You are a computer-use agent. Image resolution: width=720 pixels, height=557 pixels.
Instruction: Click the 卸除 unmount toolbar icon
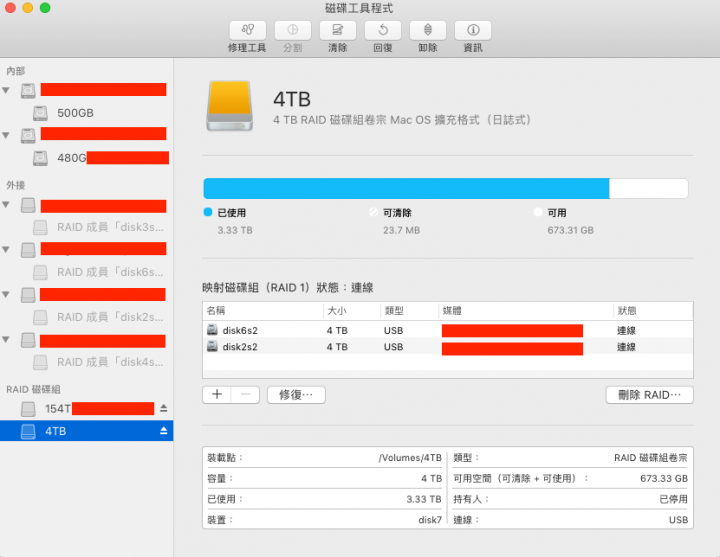point(428,30)
